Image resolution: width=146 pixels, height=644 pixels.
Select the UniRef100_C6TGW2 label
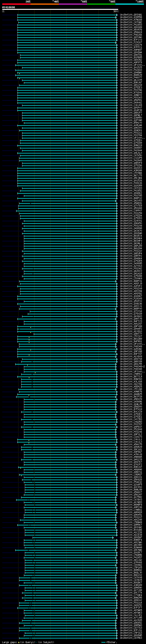[x=131, y=22]
